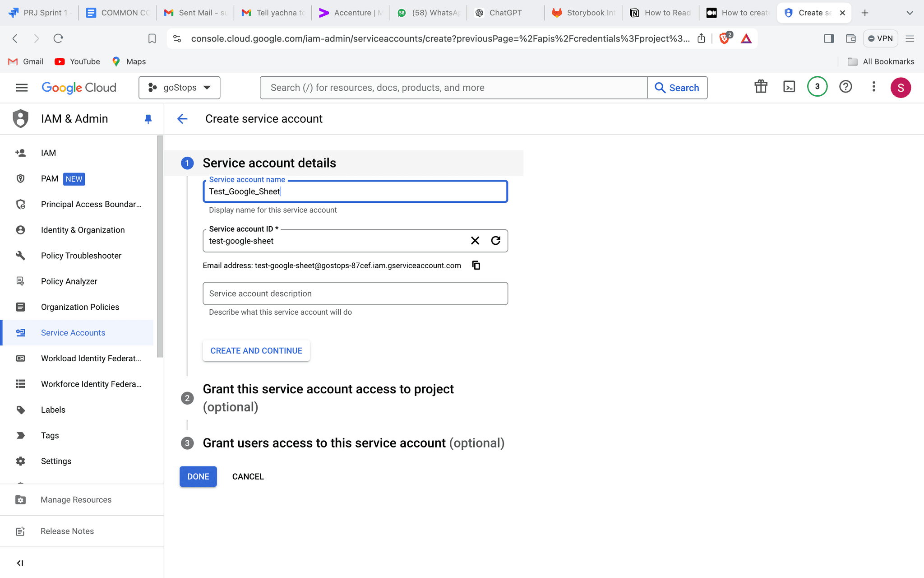Click CREATE AND CONTINUE
The height and width of the screenshot is (578, 924).
click(256, 350)
